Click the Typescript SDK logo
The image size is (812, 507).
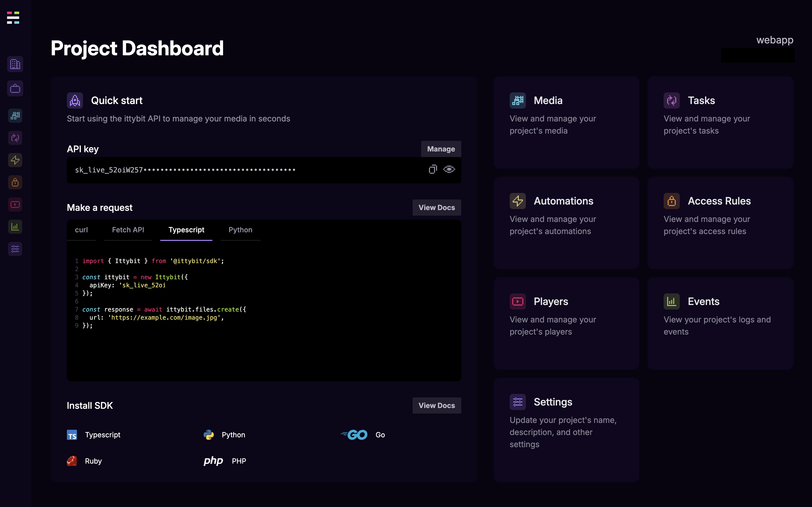coord(72,435)
